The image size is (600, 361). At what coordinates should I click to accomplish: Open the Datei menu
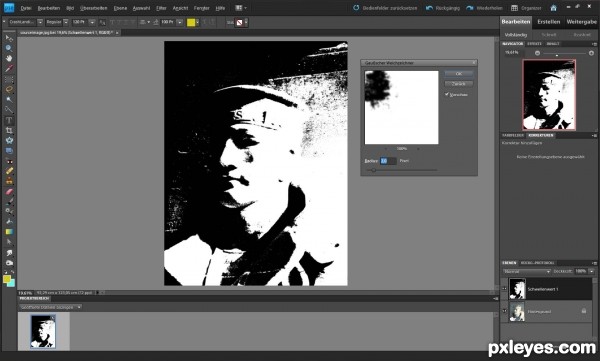coord(26,8)
